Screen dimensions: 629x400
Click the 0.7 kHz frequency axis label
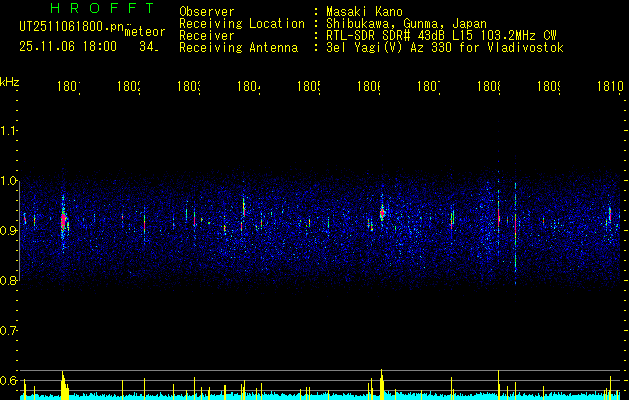(x=8, y=331)
